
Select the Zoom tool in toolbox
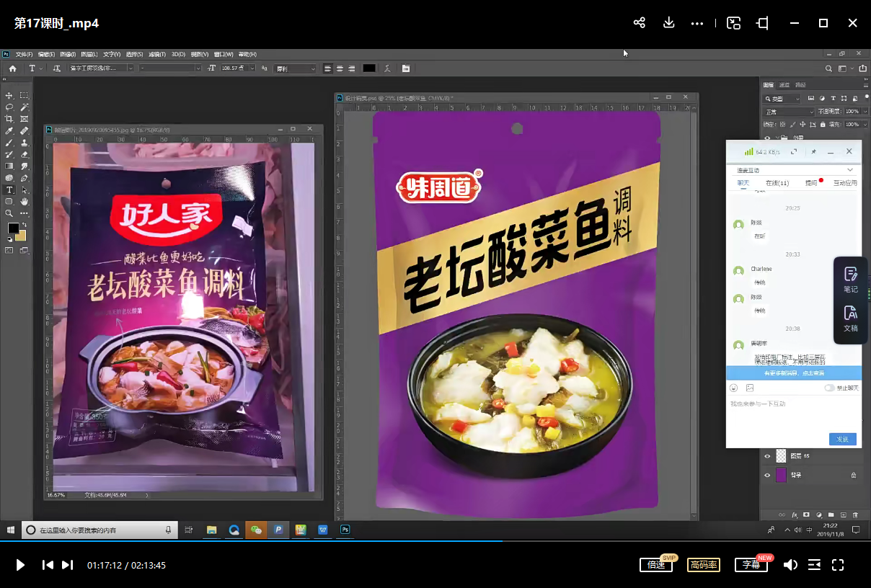point(9,213)
